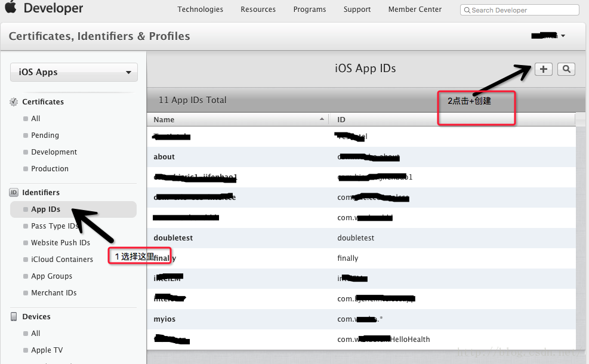Open the Support menu
Screen dimensions: 589x364
coord(357,10)
